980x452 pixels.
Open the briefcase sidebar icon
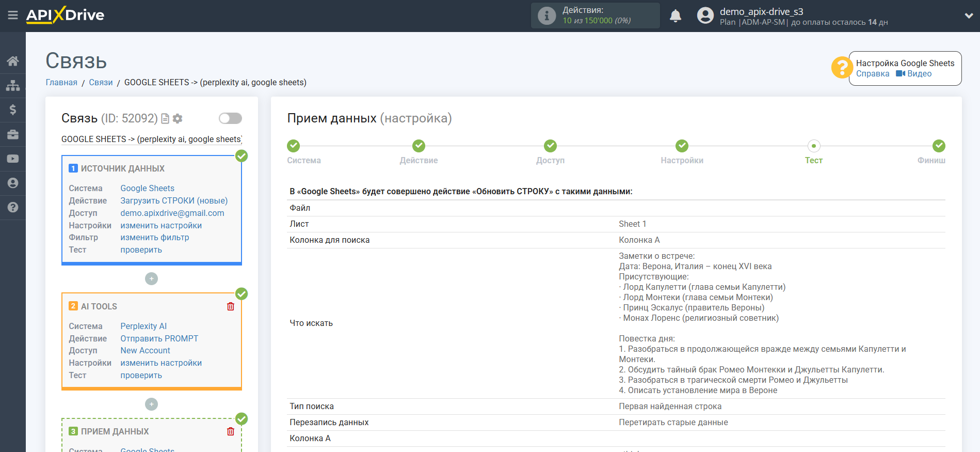[x=13, y=134]
